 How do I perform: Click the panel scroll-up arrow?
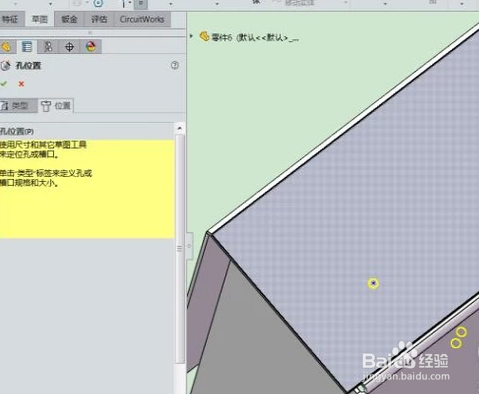pyautogui.click(x=180, y=128)
